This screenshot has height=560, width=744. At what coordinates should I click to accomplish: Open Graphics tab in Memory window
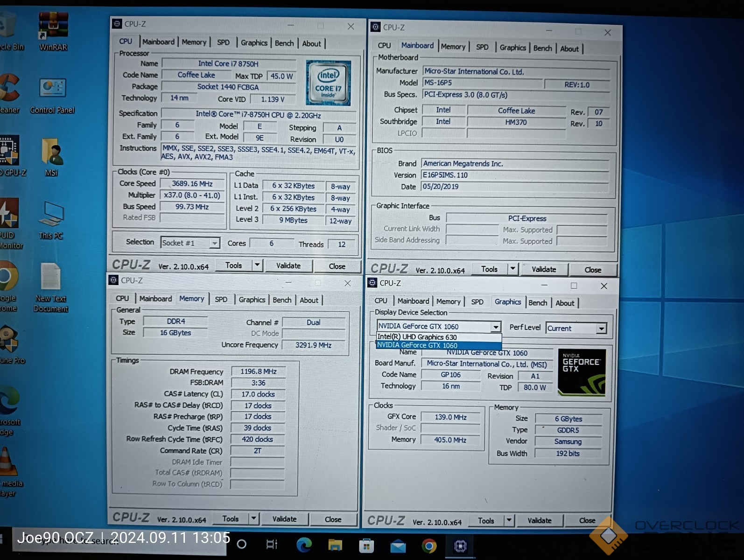coord(252,300)
